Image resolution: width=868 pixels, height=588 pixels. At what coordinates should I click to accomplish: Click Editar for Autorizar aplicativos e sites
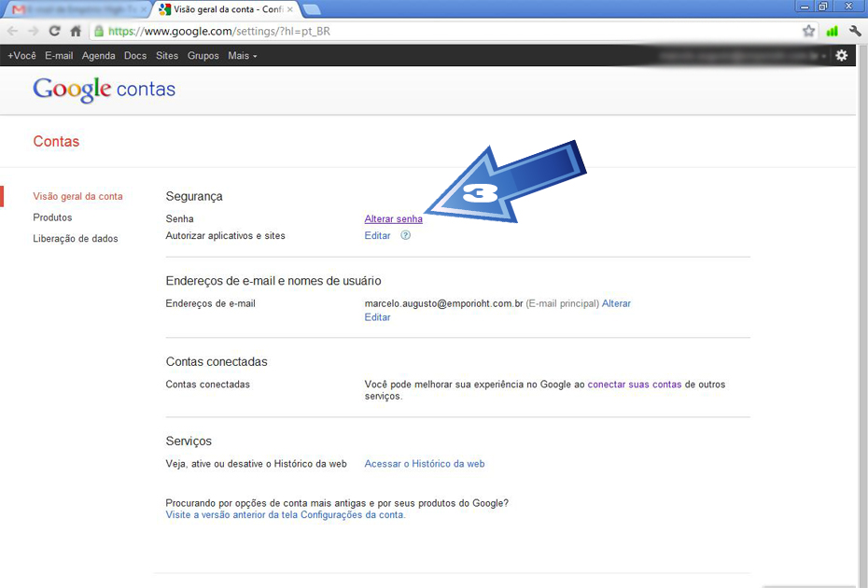point(378,235)
